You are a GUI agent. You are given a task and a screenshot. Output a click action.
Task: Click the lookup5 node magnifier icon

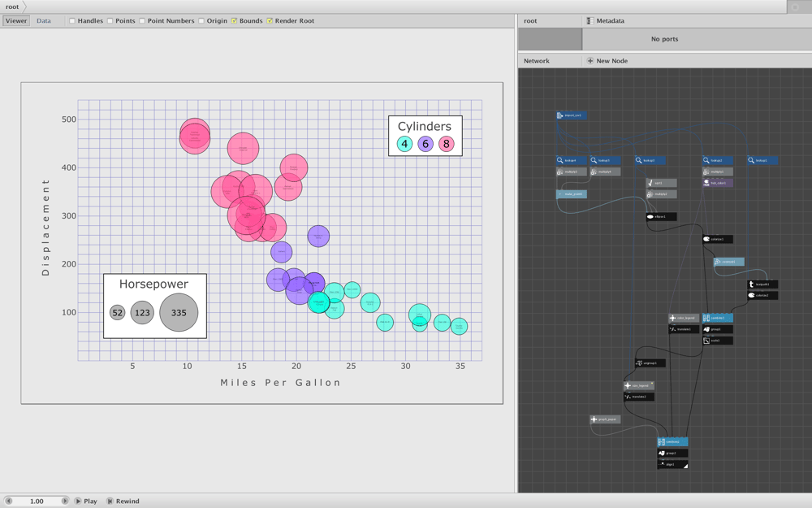(x=594, y=161)
